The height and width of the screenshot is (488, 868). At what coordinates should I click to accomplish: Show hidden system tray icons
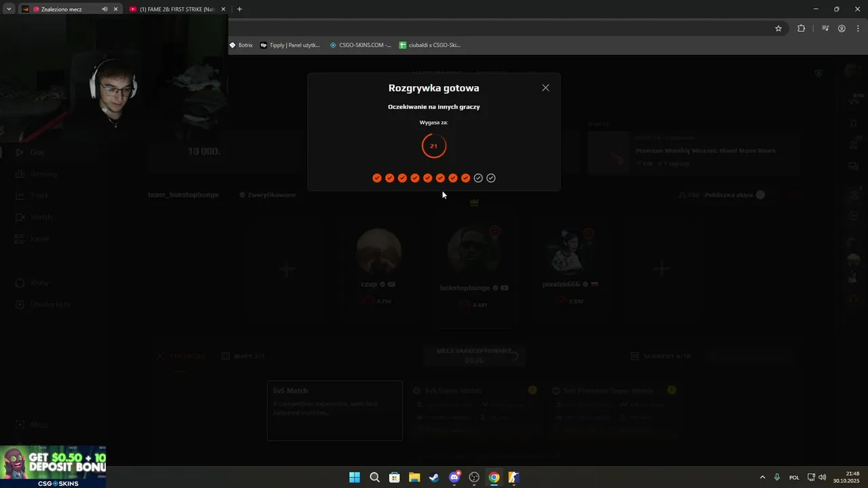coord(762,477)
